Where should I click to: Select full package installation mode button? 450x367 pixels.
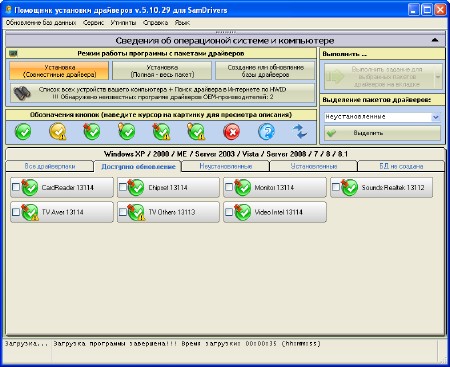[162, 71]
